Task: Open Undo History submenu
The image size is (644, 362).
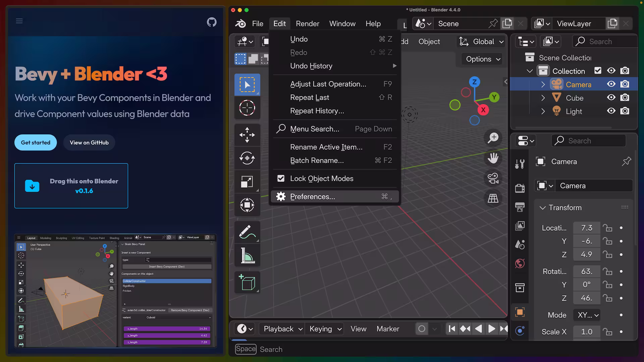Action: click(x=335, y=66)
